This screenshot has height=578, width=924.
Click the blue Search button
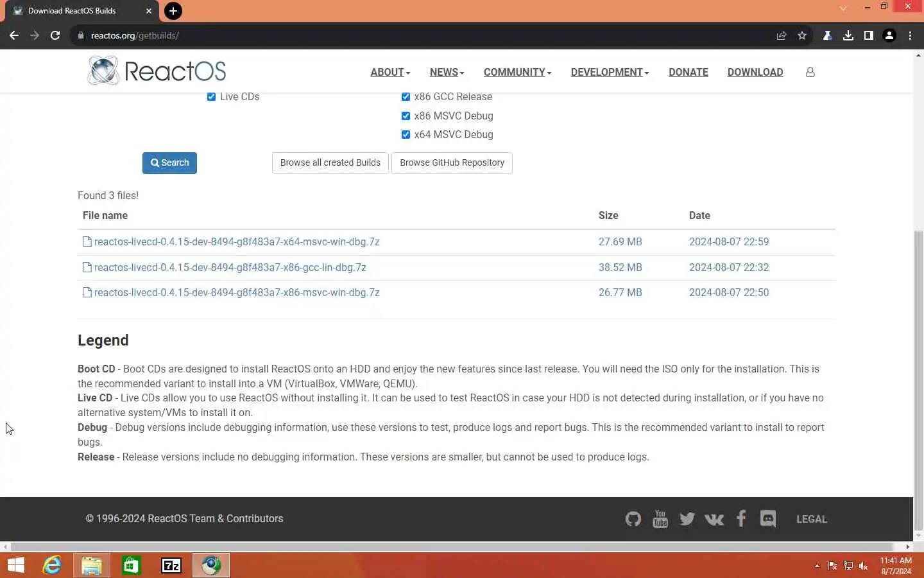[x=169, y=162]
